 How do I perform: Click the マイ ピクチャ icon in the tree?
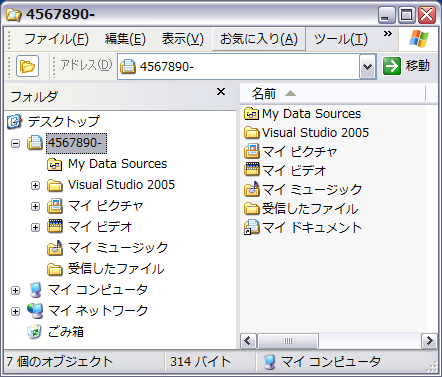point(55,206)
